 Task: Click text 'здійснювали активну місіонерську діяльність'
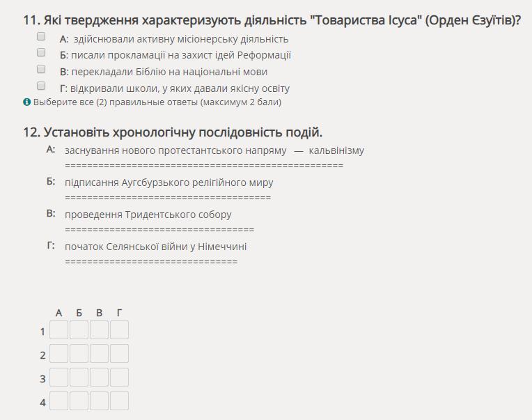[181, 39]
